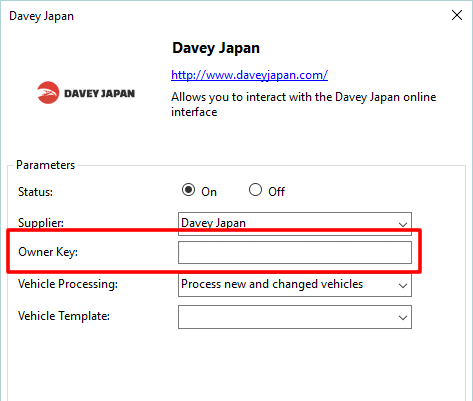This screenshot has height=401, width=473.
Task: Click the Off label text
Action: 276,192
